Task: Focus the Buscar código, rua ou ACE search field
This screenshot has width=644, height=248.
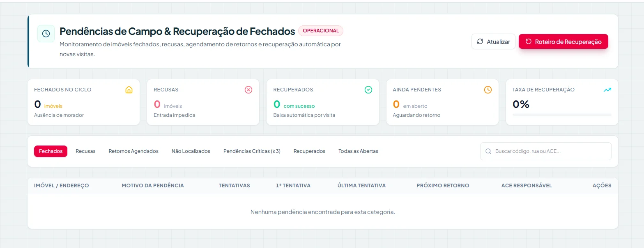Action: (546, 151)
